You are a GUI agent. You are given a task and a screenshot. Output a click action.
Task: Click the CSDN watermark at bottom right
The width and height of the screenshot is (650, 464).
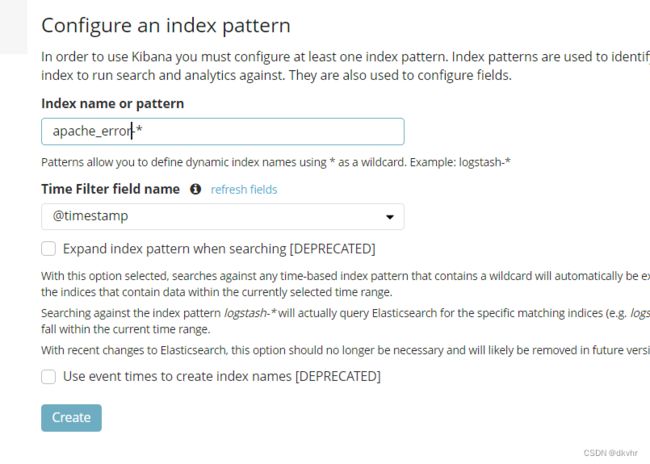pos(610,453)
